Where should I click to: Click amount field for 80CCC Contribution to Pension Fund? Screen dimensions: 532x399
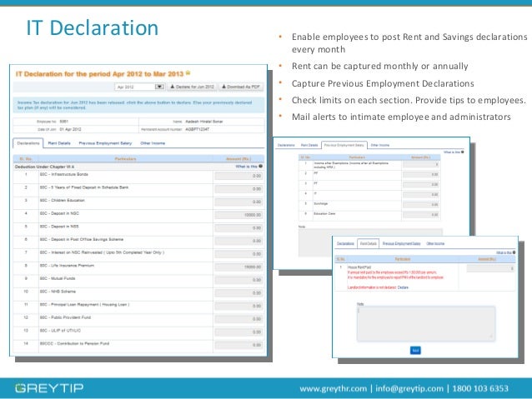pyautogui.click(x=238, y=345)
